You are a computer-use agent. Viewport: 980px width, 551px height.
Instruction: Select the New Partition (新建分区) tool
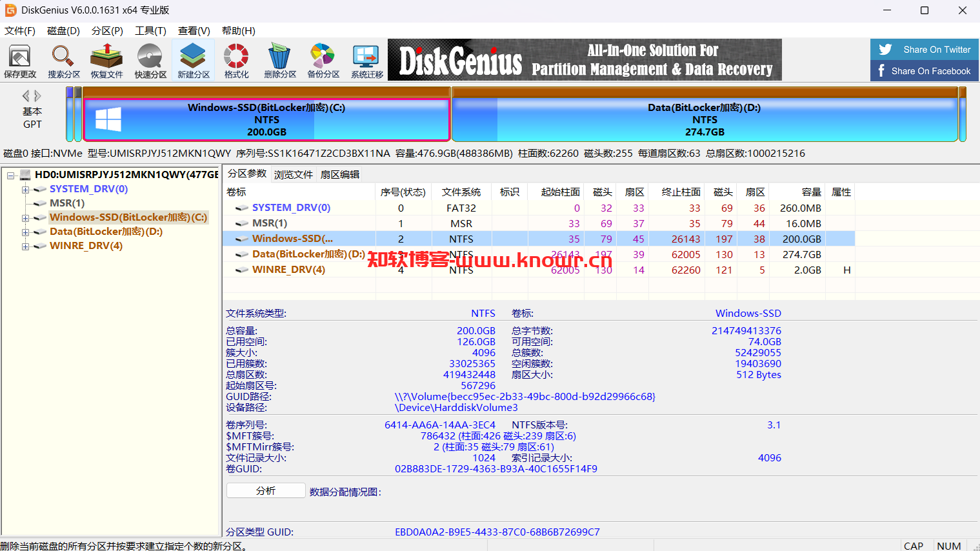click(x=194, y=61)
